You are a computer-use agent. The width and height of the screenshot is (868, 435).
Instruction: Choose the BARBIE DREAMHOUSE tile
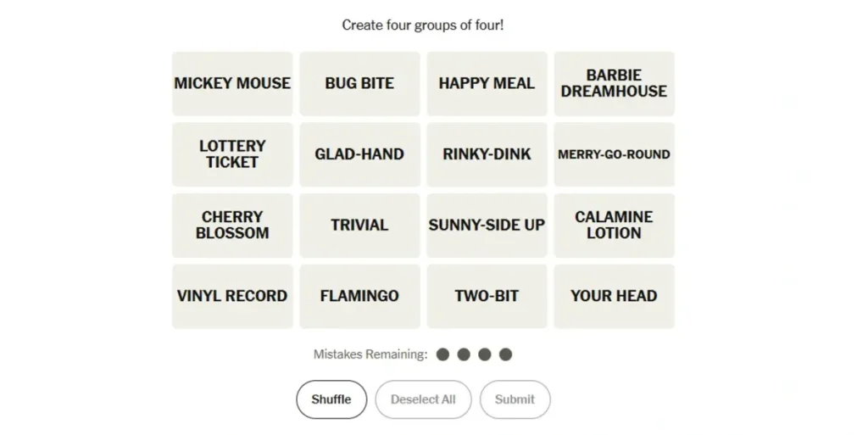[x=614, y=83]
